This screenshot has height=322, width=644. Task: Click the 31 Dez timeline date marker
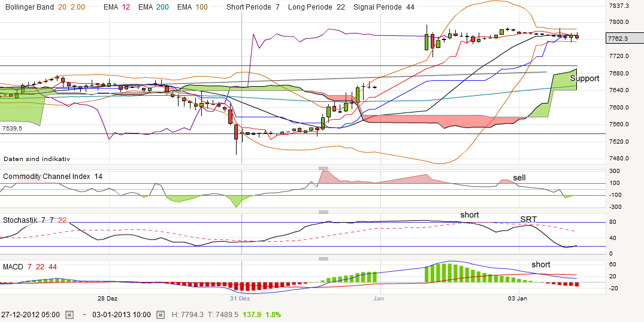pyautogui.click(x=240, y=297)
